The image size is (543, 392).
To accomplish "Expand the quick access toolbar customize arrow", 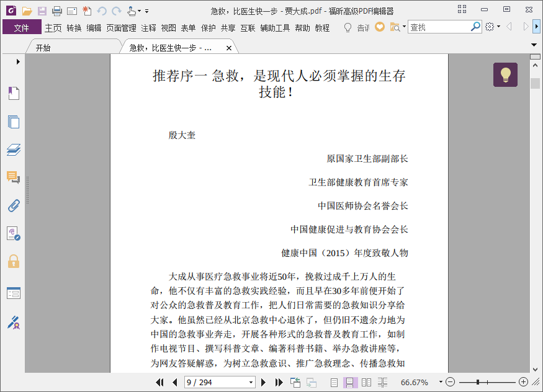I will coord(147,11).
